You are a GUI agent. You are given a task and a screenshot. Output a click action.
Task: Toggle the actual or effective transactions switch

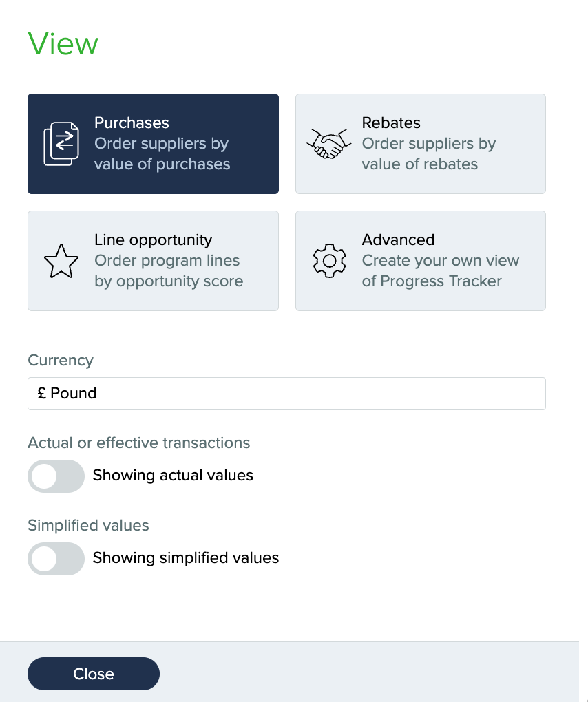pos(56,476)
